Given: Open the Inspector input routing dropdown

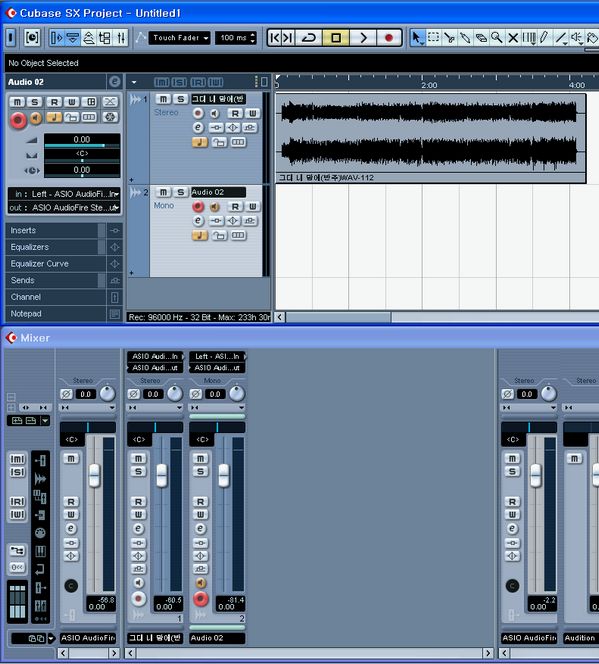Looking at the screenshot, I should pyautogui.click(x=64, y=194).
